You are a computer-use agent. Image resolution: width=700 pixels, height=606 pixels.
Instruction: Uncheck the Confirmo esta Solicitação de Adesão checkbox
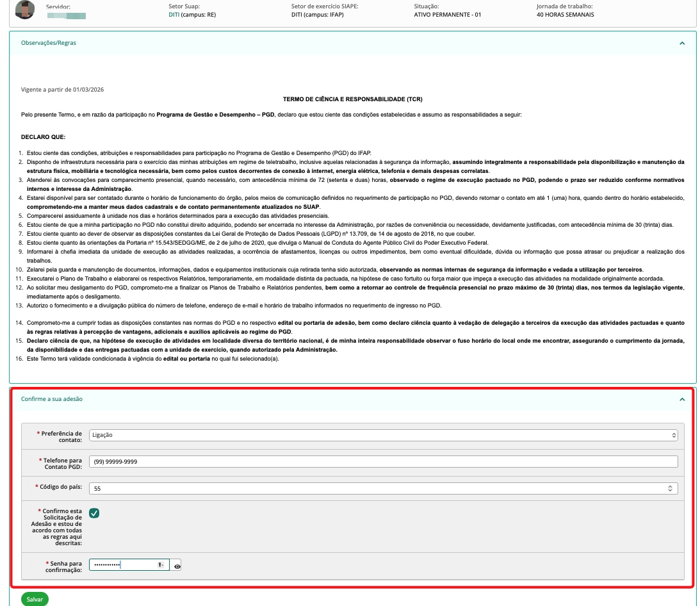94,513
